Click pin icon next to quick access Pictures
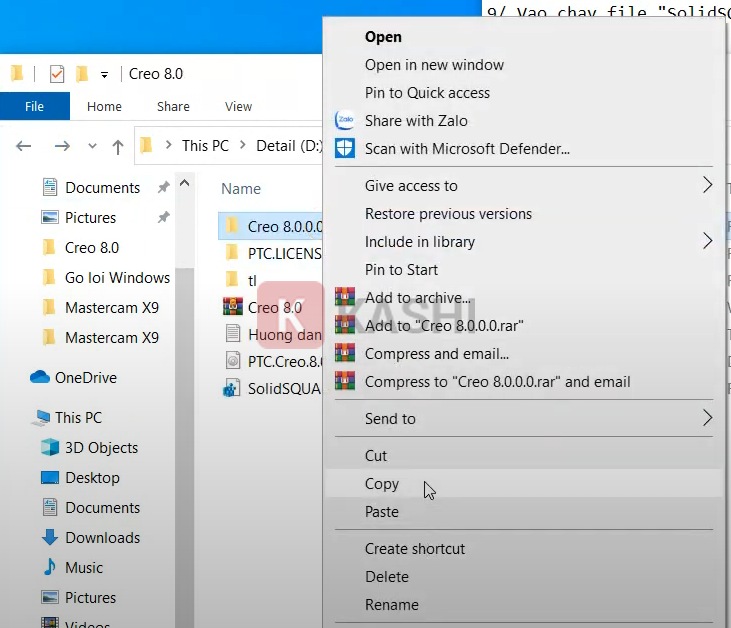 tap(163, 217)
